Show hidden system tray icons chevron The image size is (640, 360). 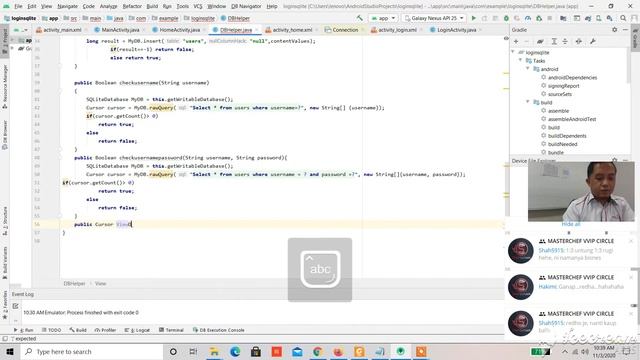pyautogui.click(x=565, y=351)
